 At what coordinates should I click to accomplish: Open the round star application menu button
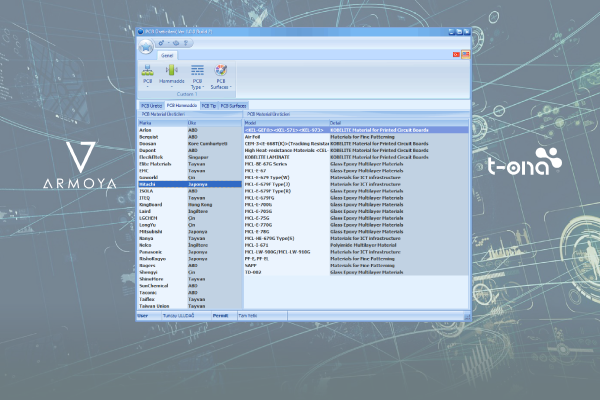coord(146,47)
